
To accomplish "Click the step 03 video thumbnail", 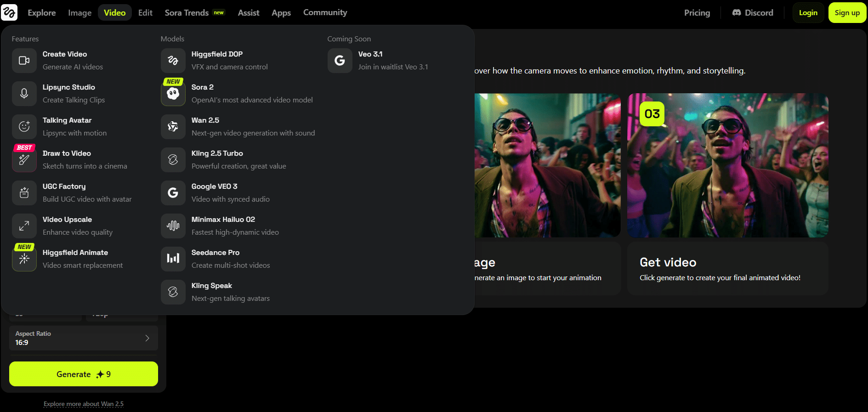I will point(728,165).
